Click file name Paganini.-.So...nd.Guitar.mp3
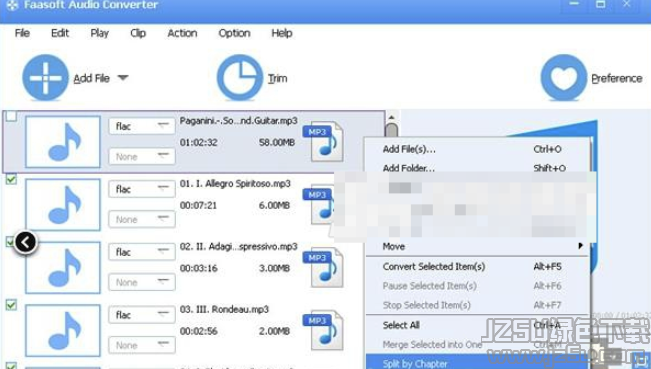 [238, 121]
